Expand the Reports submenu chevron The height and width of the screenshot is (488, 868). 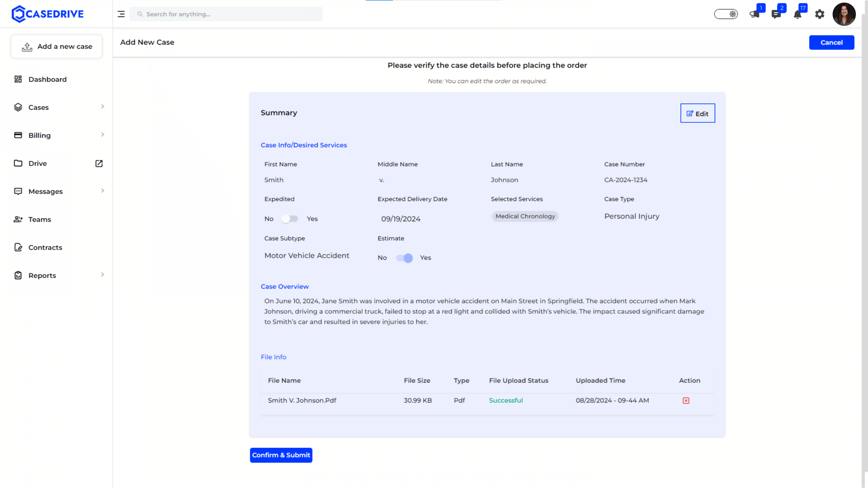tap(102, 275)
